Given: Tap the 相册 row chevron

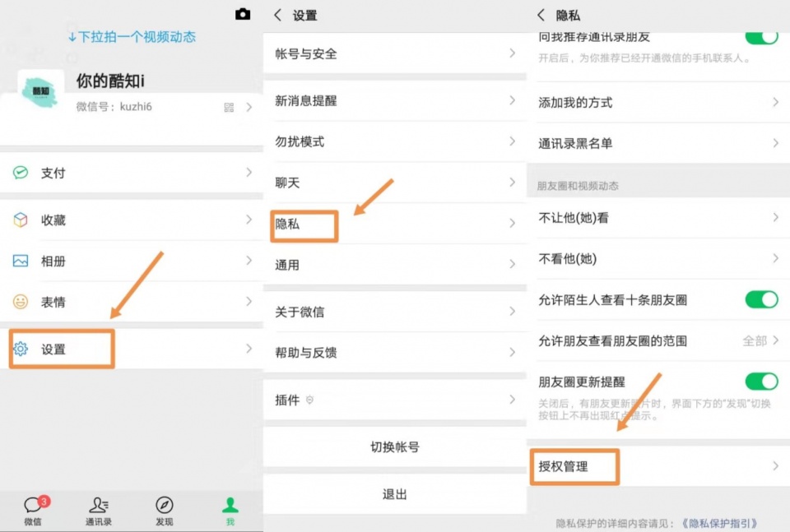Looking at the screenshot, I should [249, 260].
